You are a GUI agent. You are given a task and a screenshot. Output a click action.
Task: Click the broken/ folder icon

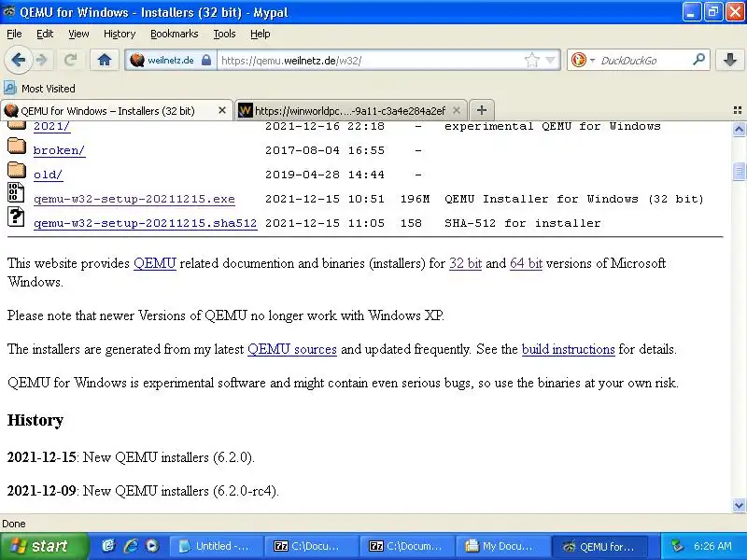click(17, 147)
